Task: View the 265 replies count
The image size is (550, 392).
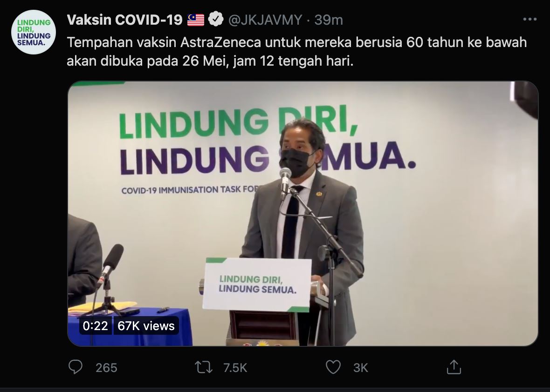Action: pyautogui.click(x=106, y=368)
